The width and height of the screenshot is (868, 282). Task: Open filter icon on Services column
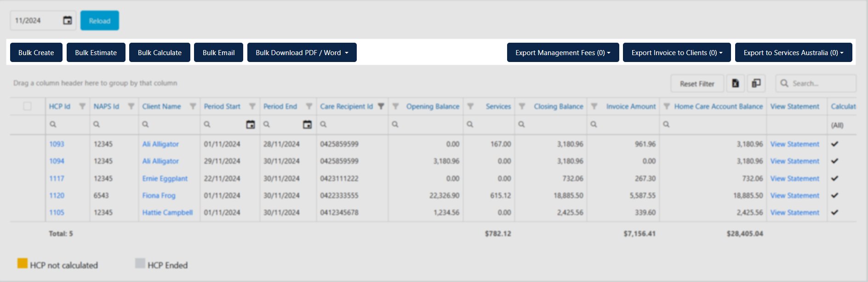(470, 106)
